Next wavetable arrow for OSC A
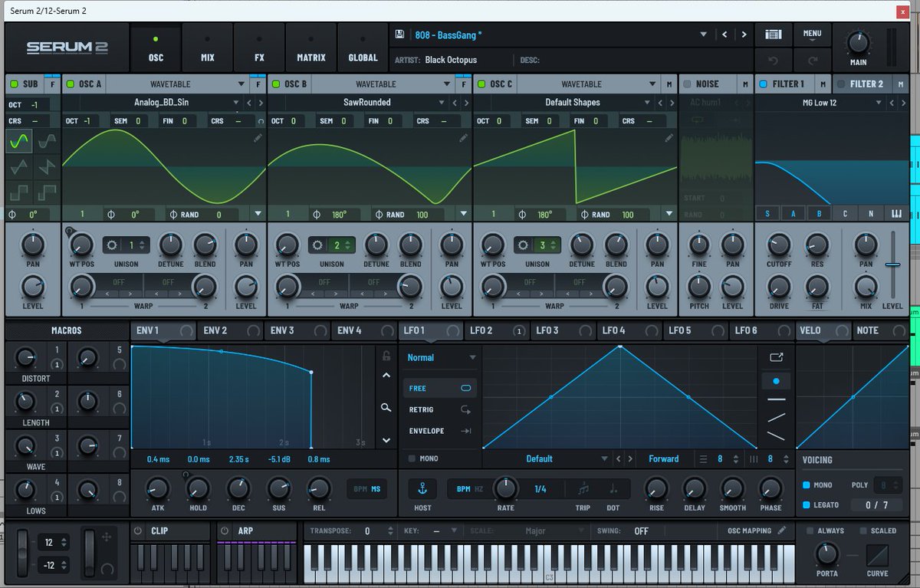Image resolution: width=920 pixels, height=588 pixels. click(261, 103)
